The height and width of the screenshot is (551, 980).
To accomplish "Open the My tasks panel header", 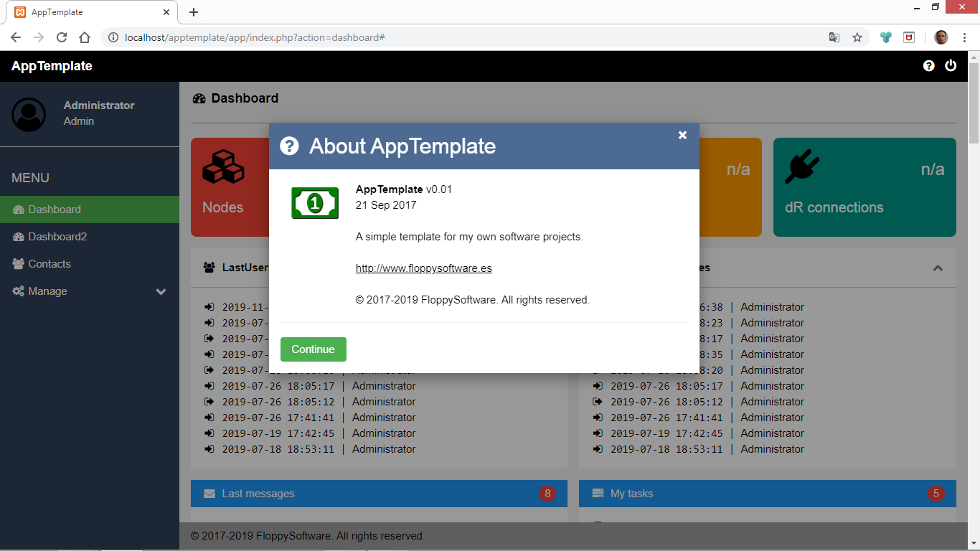I will coord(768,494).
